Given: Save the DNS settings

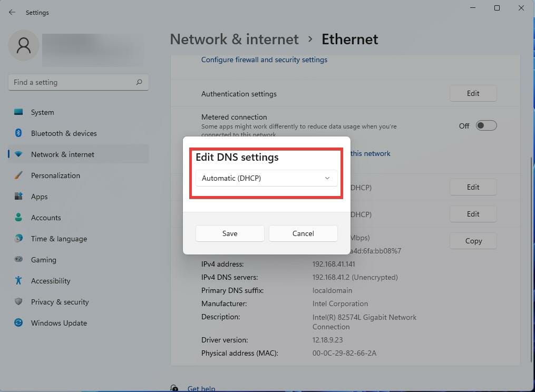Looking at the screenshot, I should pyautogui.click(x=230, y=233).
